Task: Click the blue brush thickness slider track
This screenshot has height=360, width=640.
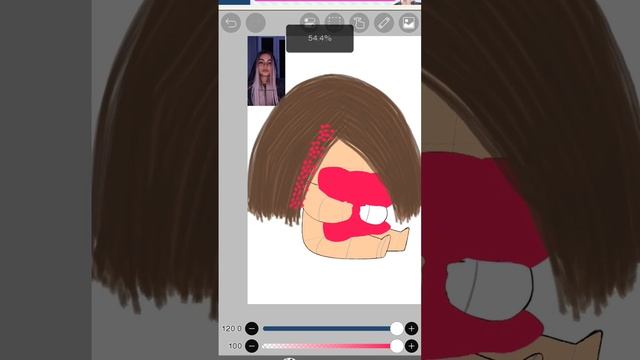Action: tap(331, 329)
